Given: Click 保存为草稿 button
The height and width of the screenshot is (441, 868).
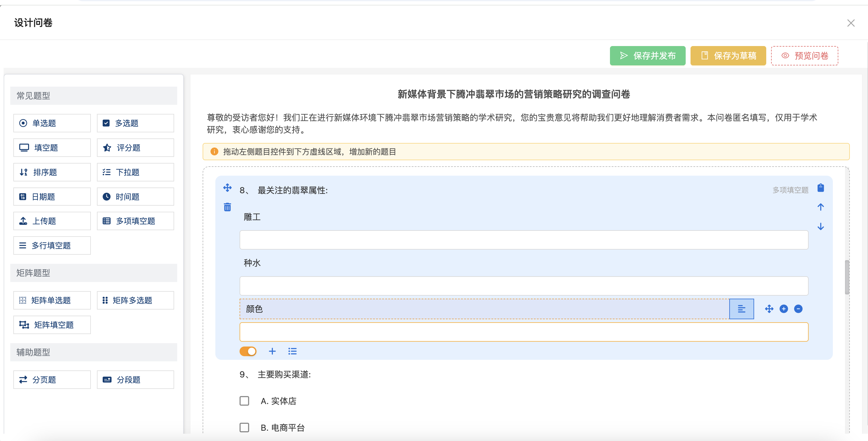Looking at the screenshot, I should [728, 56].
